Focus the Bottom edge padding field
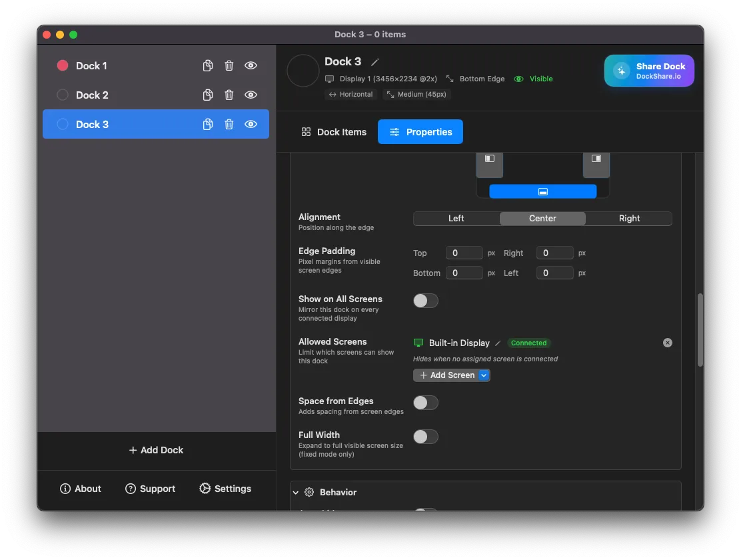 (464, 273)
